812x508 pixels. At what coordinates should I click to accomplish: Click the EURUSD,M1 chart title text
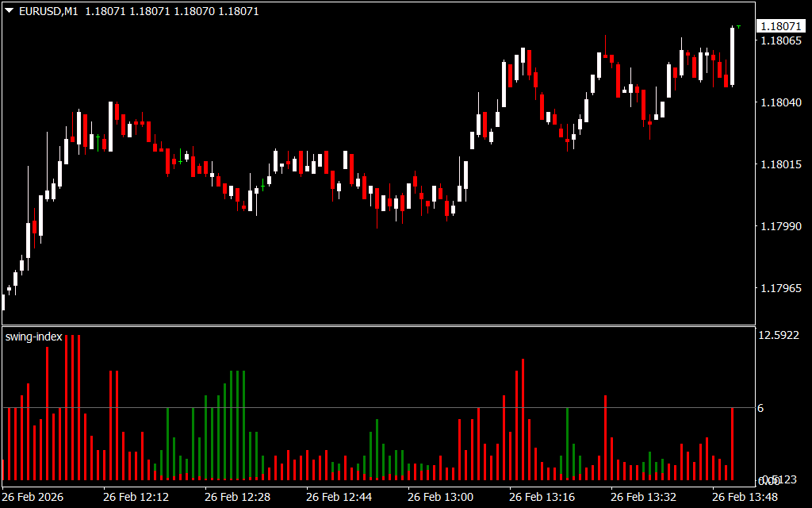(x=47, y=11)
